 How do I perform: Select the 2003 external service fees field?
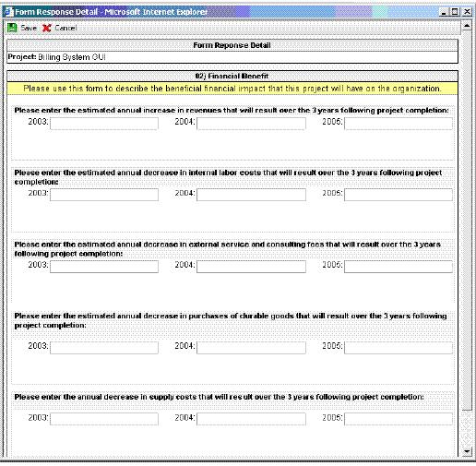coord(104,267)
